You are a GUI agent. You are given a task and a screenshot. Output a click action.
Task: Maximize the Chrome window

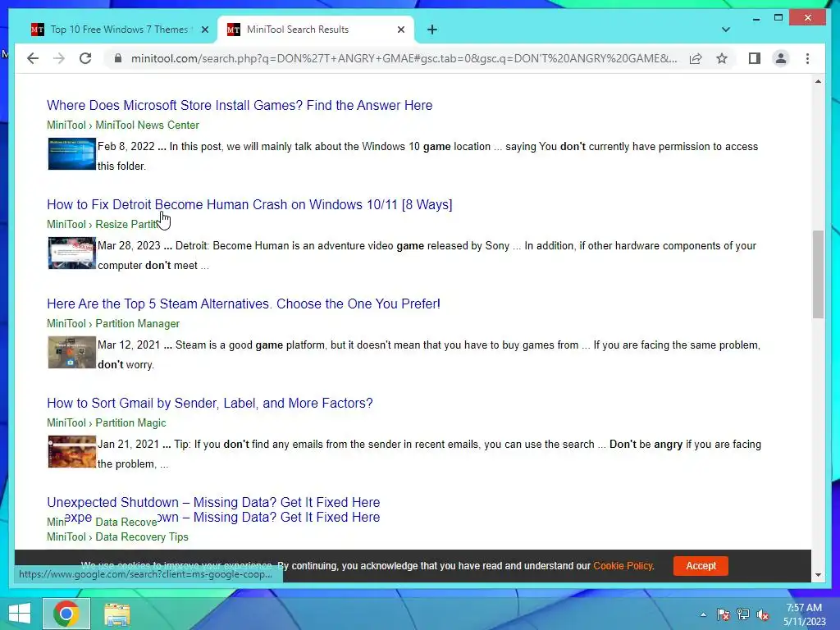(x=778, y=18)
